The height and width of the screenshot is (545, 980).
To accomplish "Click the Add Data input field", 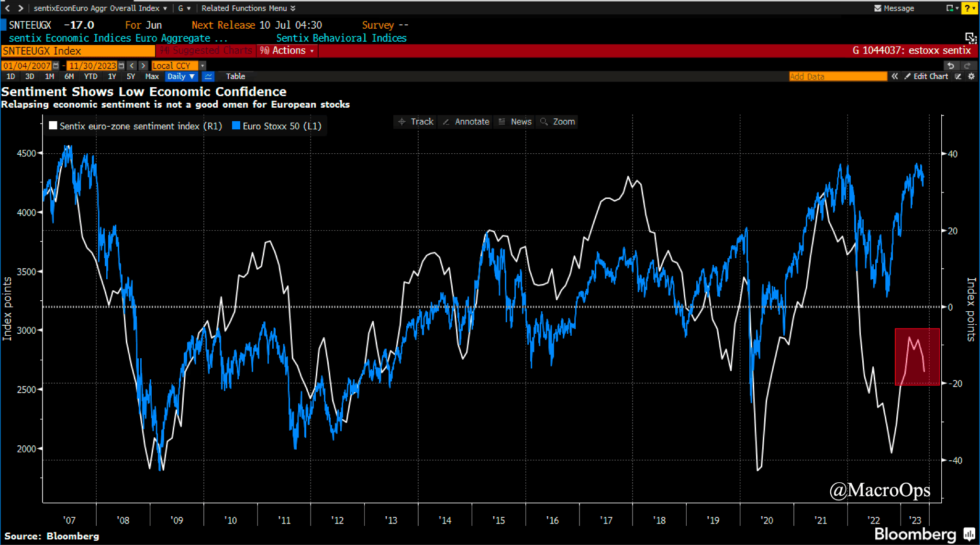I will point(837,76).
